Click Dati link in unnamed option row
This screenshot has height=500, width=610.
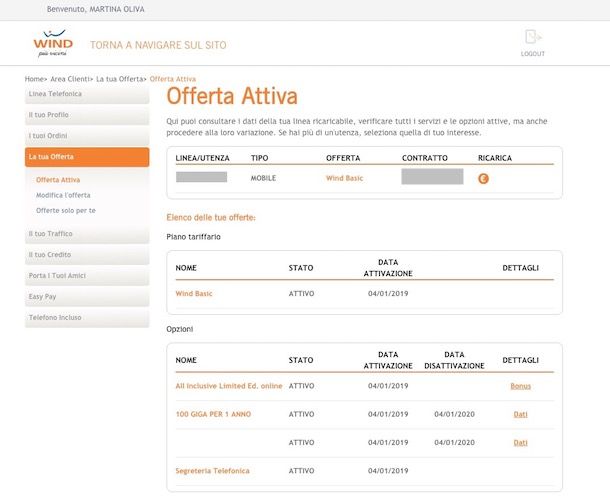pyautogui.click(x=521, y=443)
